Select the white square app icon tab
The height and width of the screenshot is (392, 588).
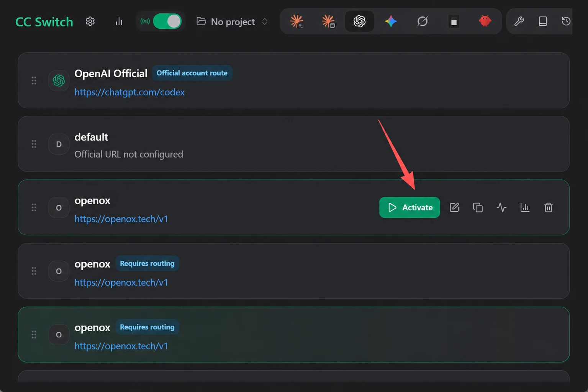454,21
